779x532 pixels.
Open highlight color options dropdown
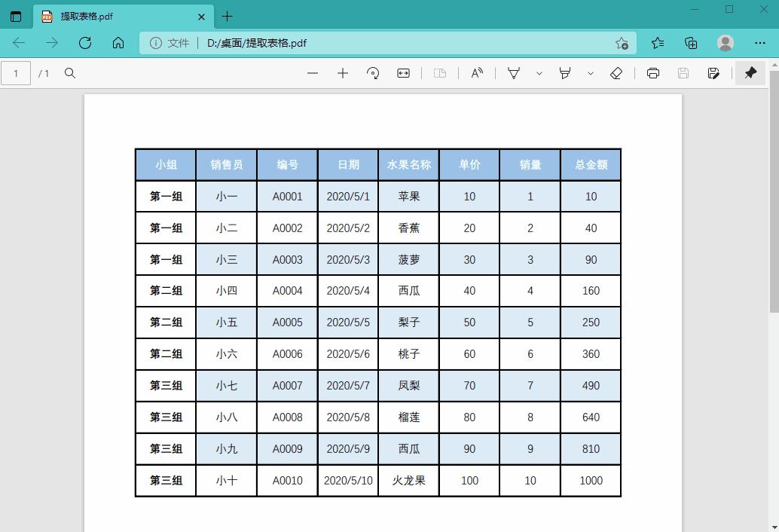[x=538, y=73]
